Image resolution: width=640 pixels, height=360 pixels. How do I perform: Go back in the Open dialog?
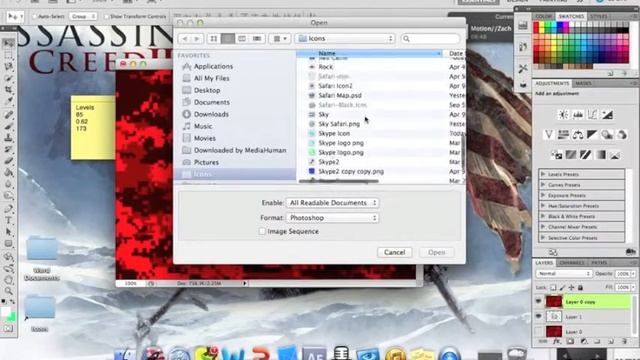[x=184, y=39]
